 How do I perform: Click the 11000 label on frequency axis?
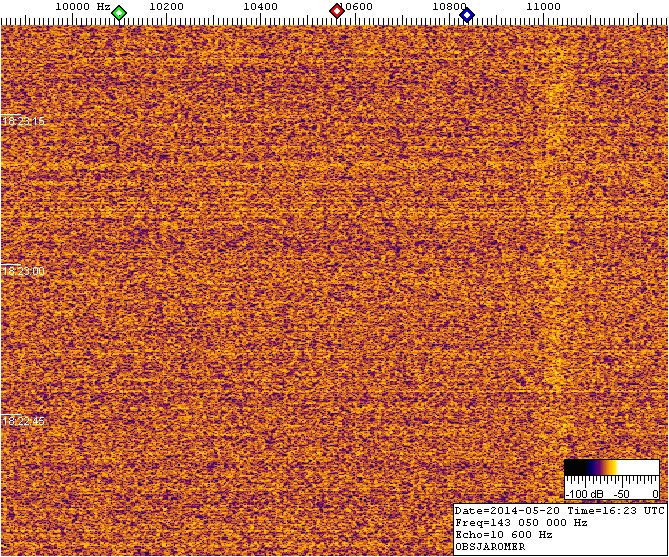[x=543, y=7]
